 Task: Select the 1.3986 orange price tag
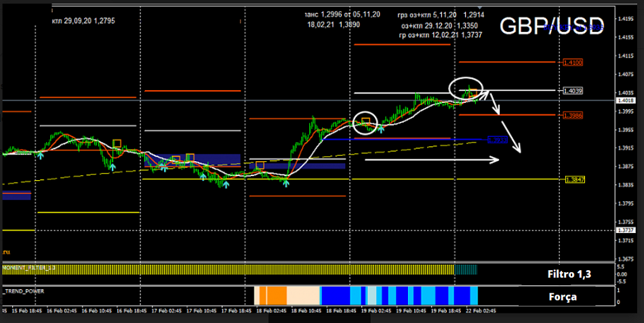[x=573, y=115]
